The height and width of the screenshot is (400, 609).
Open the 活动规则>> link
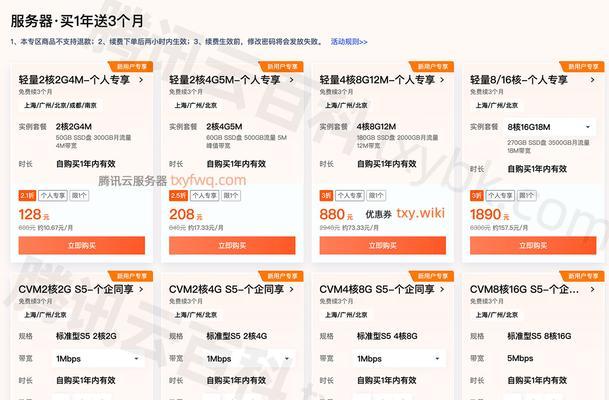[349, 42]
